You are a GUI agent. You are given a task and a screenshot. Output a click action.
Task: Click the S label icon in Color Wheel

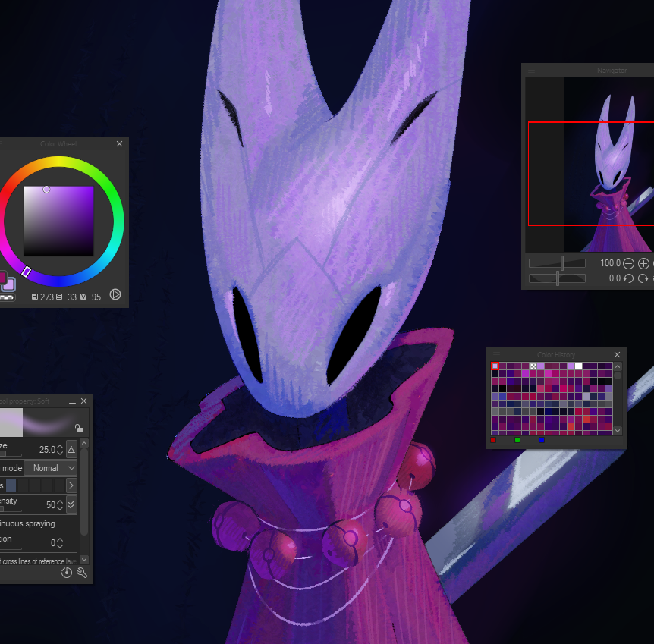tap(59, 297)
